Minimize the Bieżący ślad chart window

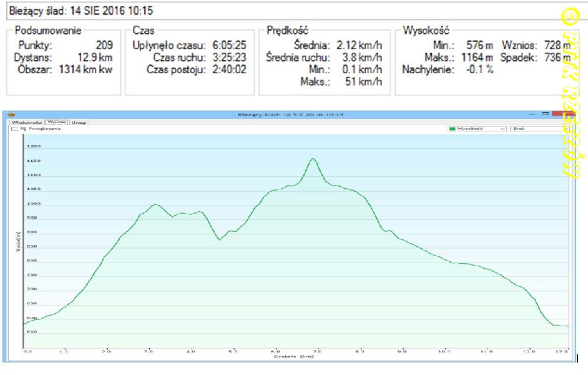click(531, 114)
